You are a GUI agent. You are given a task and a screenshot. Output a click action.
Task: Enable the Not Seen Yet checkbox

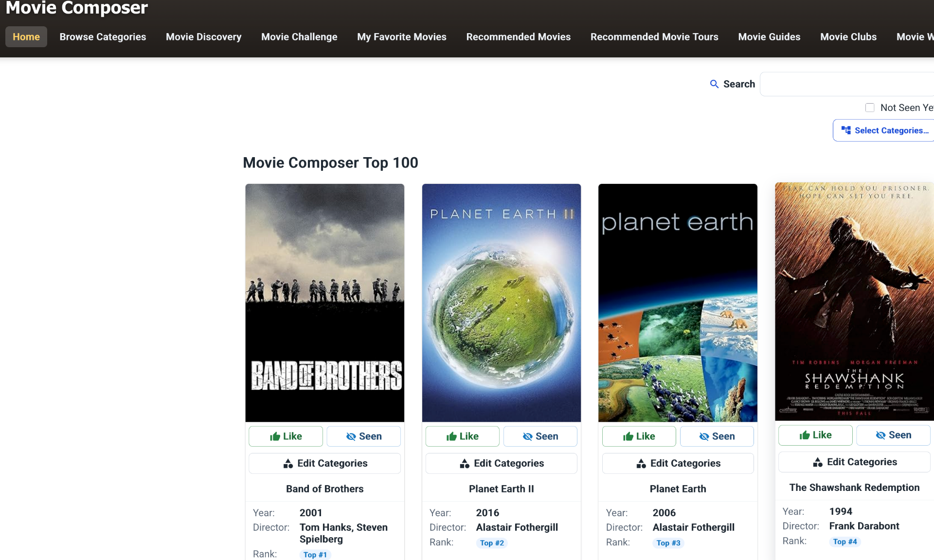(870, 108)
